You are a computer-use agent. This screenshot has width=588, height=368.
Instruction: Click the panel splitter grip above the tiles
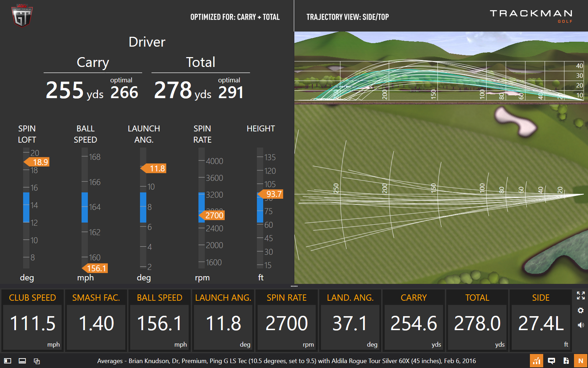[x=294, y=286]
